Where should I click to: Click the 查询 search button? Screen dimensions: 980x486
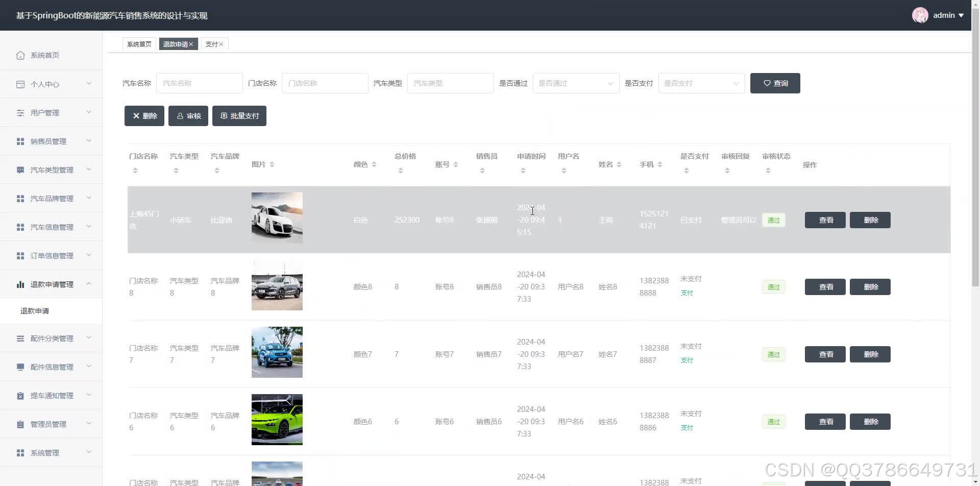click(775, 83)
